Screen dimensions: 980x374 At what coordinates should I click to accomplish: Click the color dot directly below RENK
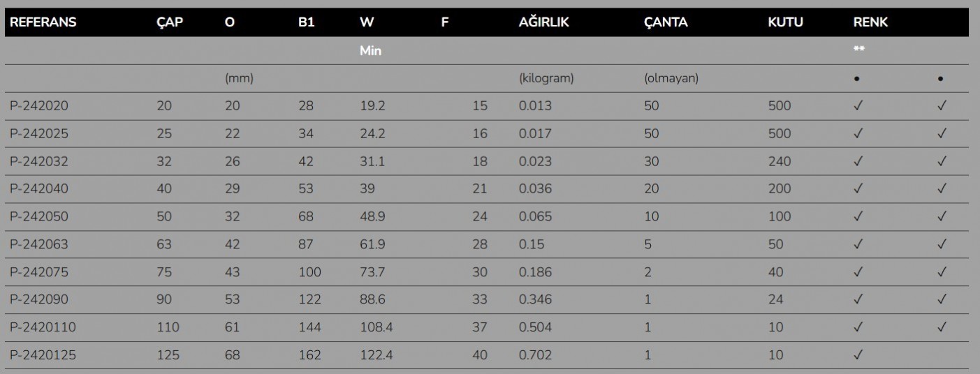point(856,79)
